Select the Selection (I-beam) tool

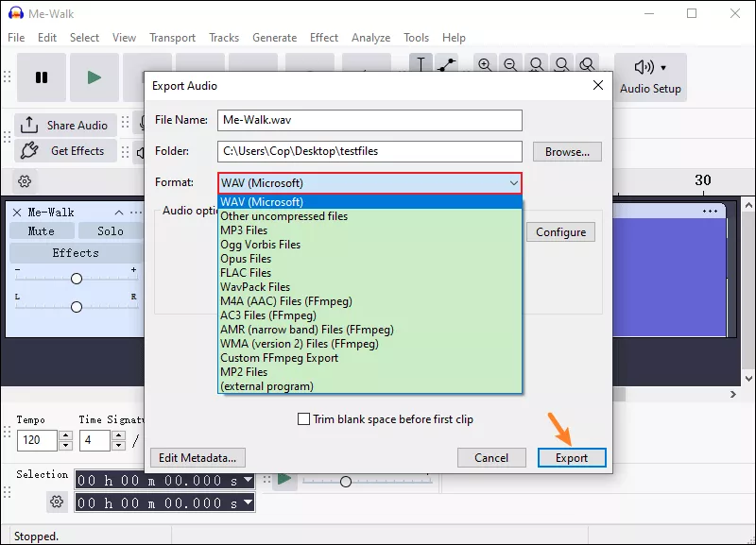pos(421,63)
